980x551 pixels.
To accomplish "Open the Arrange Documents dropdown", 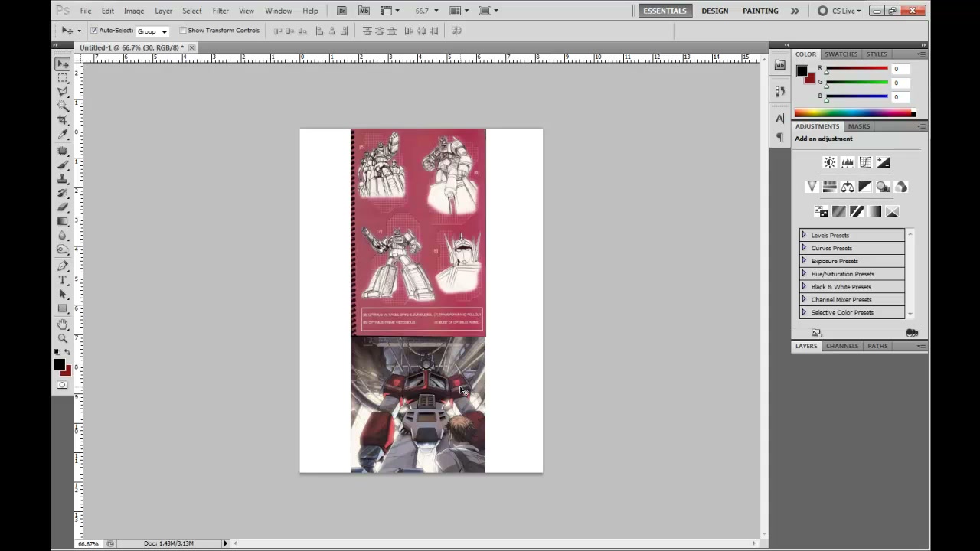I will click(458, 11).
